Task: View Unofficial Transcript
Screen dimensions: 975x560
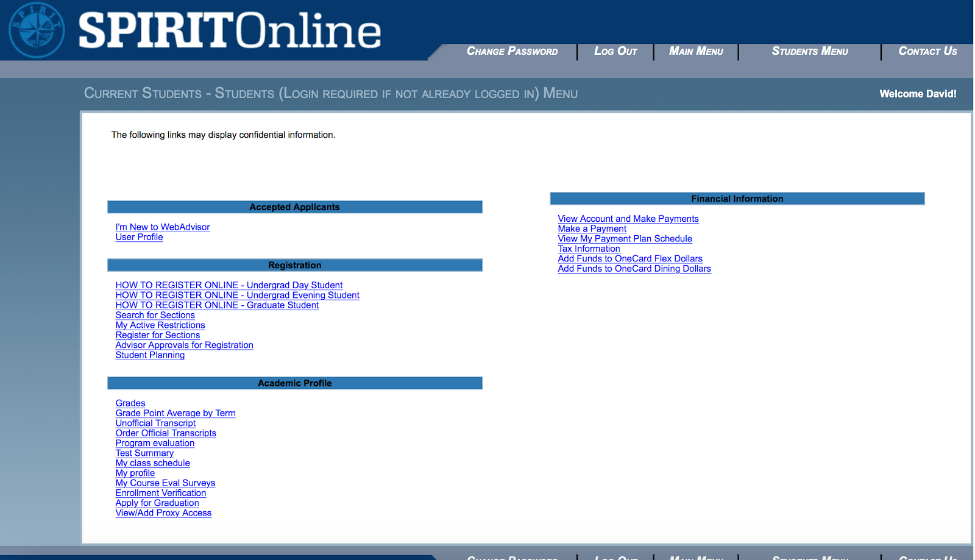Action: pyautogui.click(x=155, y=423)
